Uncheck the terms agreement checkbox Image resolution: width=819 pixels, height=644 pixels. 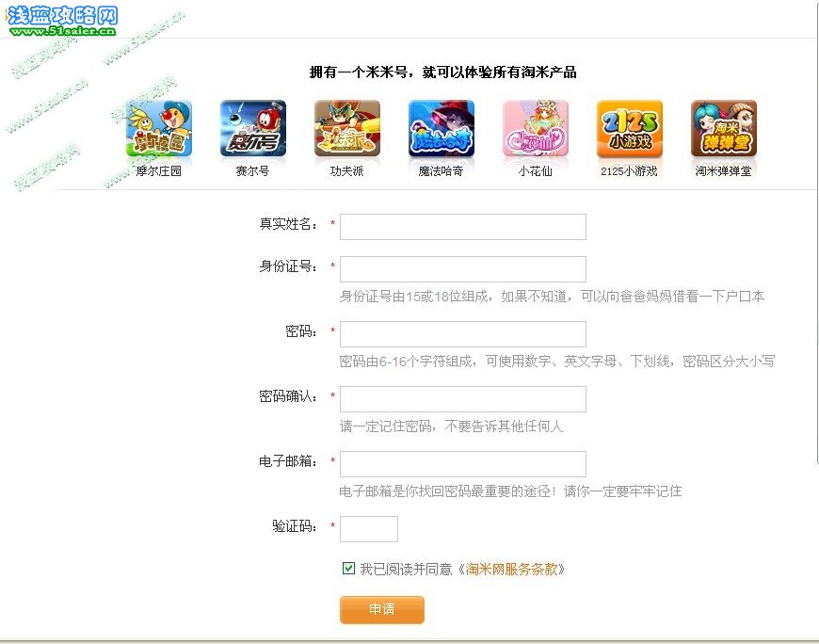point(348,569)
